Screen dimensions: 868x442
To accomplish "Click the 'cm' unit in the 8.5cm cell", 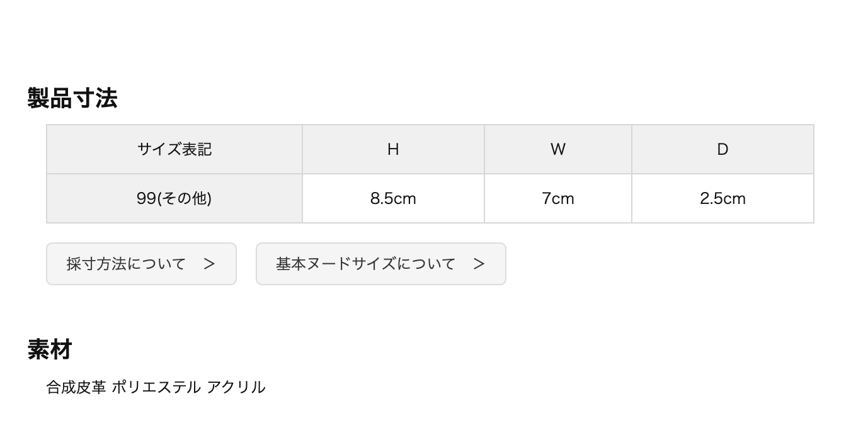I will pyautogui.click(x=405, y=199).
